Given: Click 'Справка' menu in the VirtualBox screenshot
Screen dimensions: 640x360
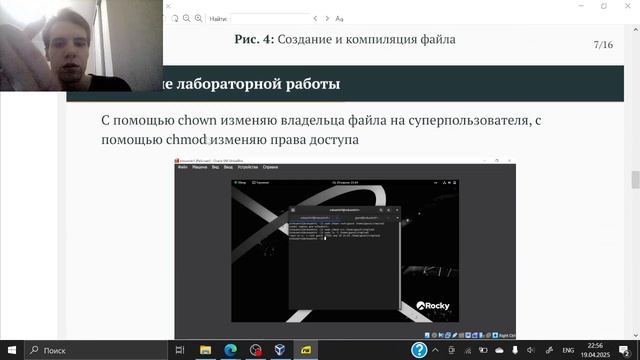Looking at the screenshot, I should point(270,167).
